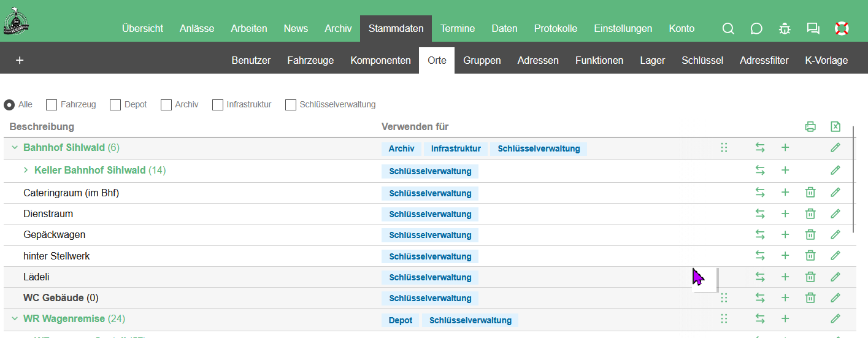This screenshot has height=338, width=868.
Task: Switch to the K-Vorlage tab
Action: click(826, 60)
